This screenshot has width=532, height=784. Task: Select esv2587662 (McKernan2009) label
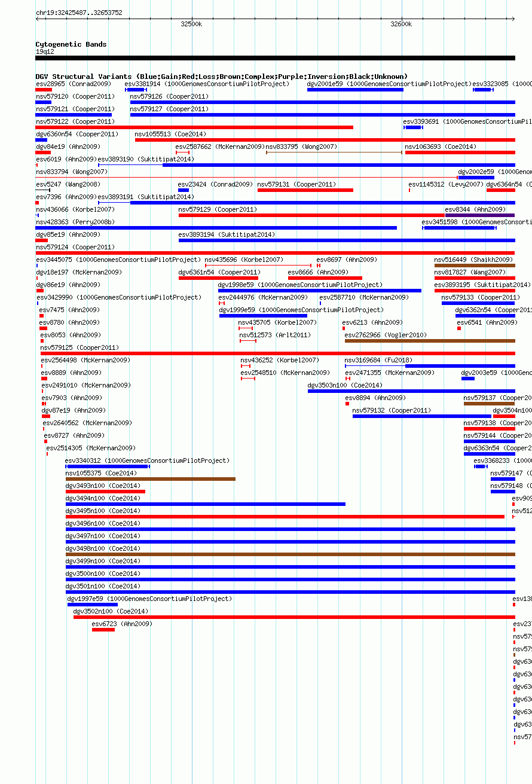[220, 147]
